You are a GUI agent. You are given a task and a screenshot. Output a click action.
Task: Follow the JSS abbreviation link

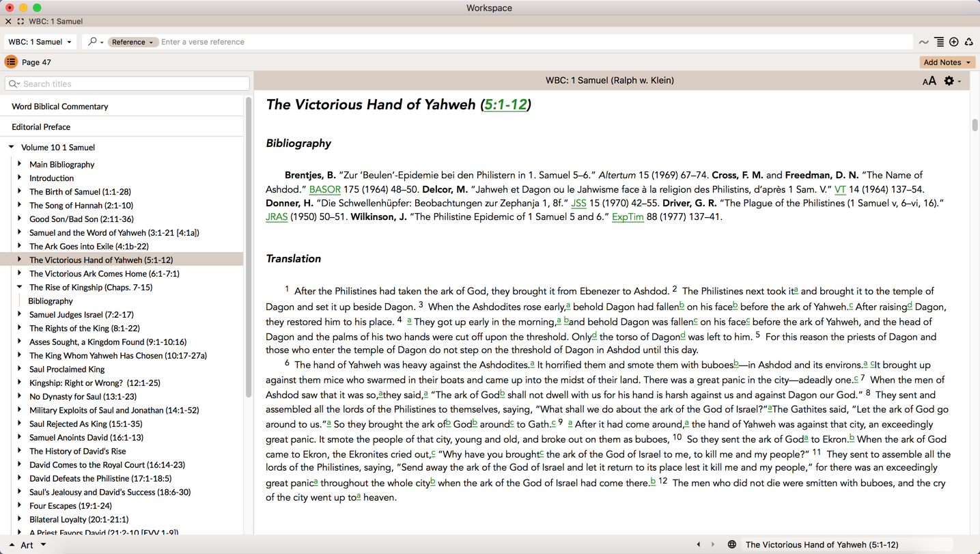[578, 203]
